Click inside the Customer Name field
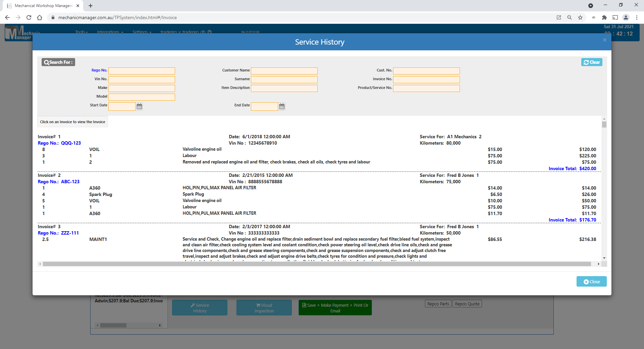644x349 pixels. (284, 71)
